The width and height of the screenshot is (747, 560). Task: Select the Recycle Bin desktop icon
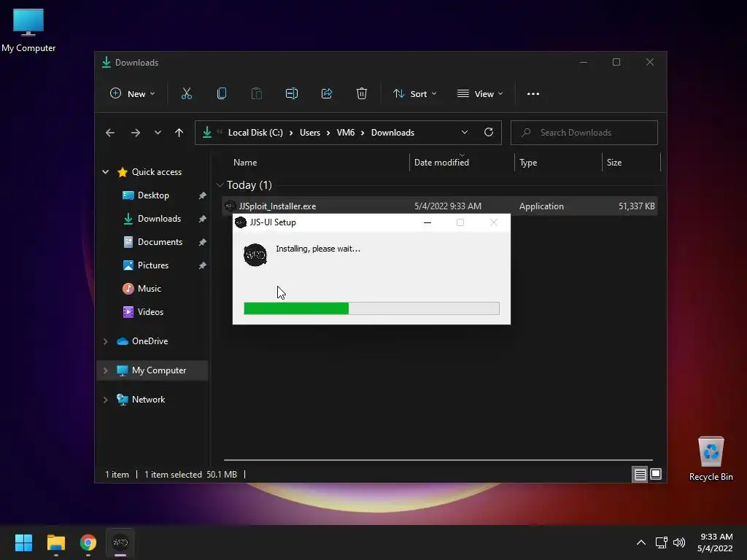click(711, 459)
